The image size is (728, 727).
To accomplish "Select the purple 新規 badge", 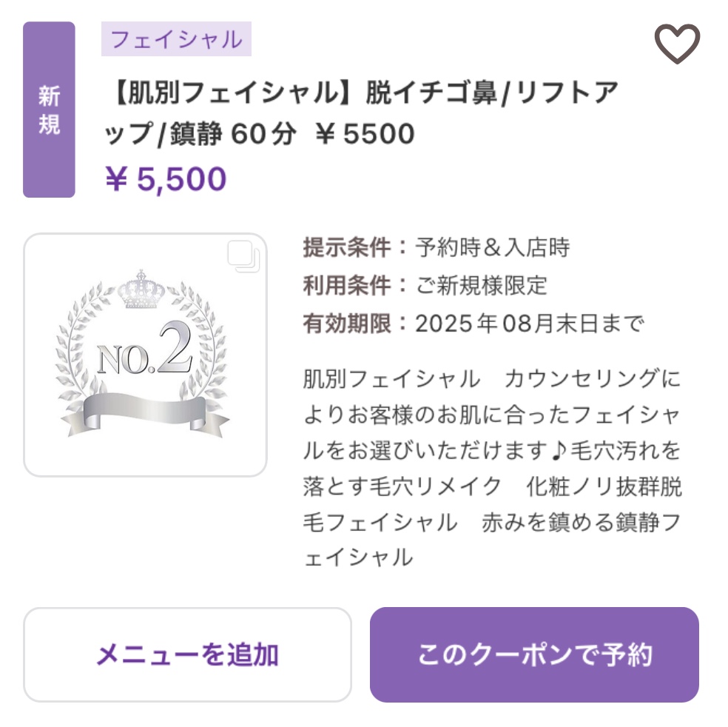I will point(50,110).
